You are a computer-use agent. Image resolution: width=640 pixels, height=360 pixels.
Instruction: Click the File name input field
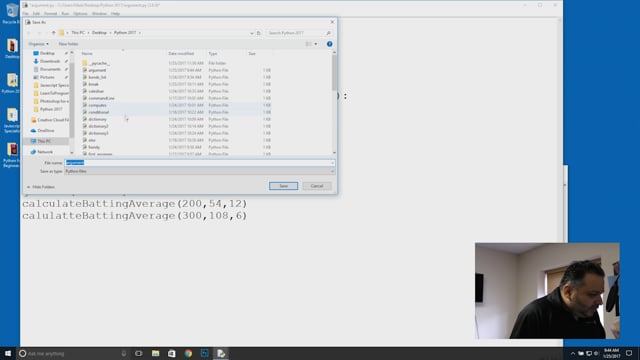[x=199, y=162]
